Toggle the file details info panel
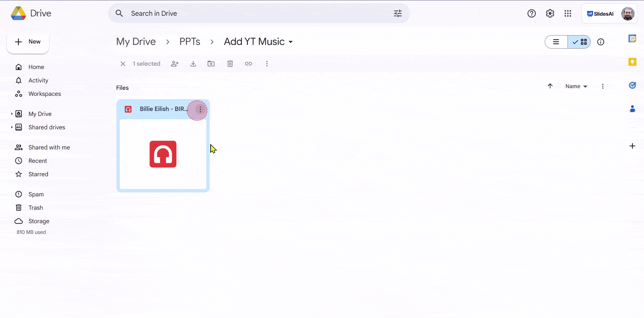Image resolution: width=644 pixels, height=318 pixels. coord(601,42)
